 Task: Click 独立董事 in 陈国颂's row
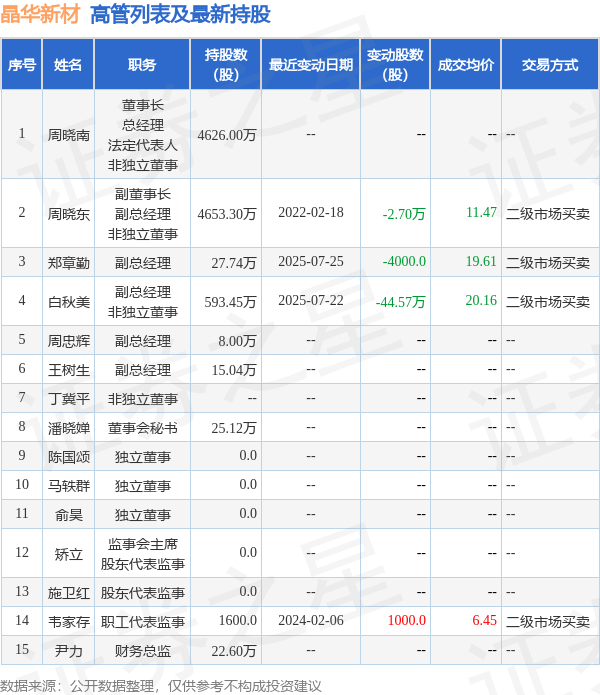pos(142,457)
